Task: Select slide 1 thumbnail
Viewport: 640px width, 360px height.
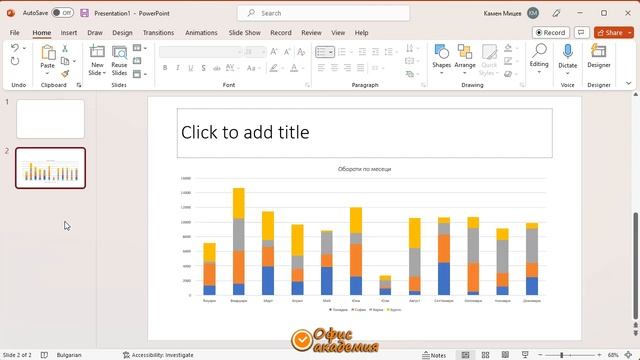Action: click(x=51, y=119)
